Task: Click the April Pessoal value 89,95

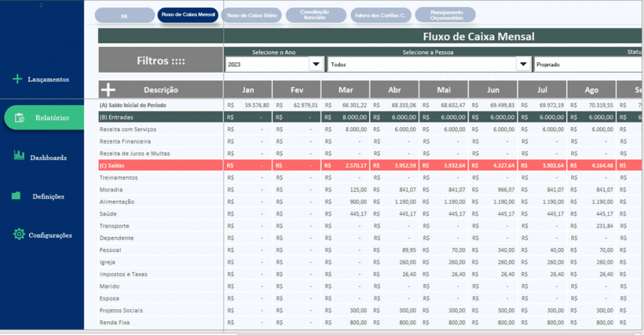Action: 409,250
